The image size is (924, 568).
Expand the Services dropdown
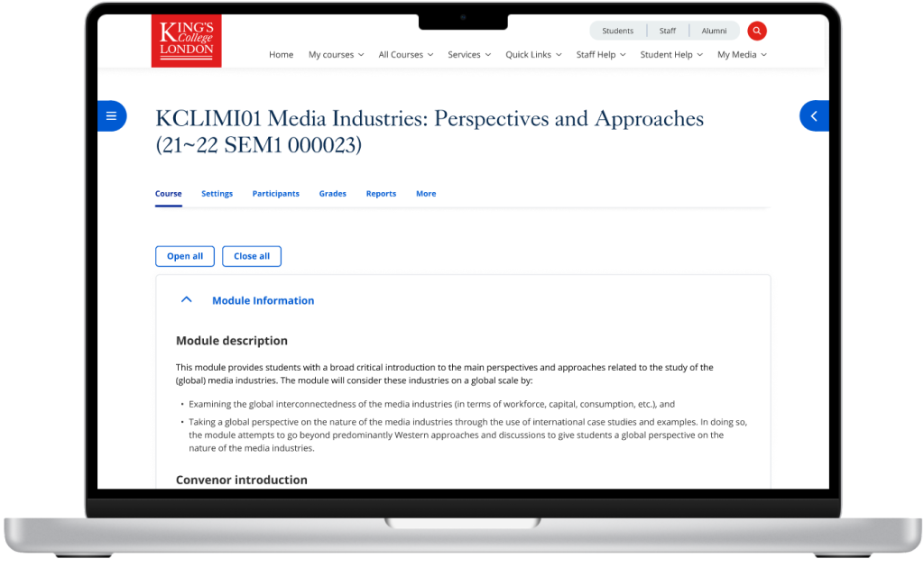pyautogui.click(x=468, y=55)
